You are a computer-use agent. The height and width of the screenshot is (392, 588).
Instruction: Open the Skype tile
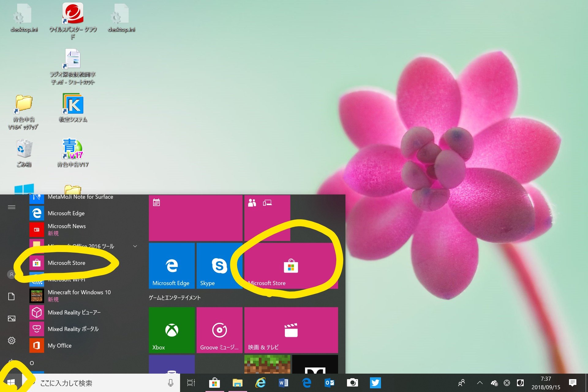click(x=219, y=266)
